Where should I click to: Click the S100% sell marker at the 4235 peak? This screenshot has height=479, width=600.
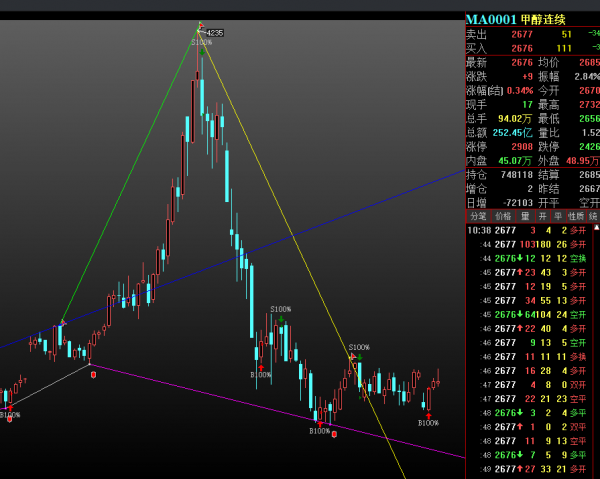tap(200, 40)
